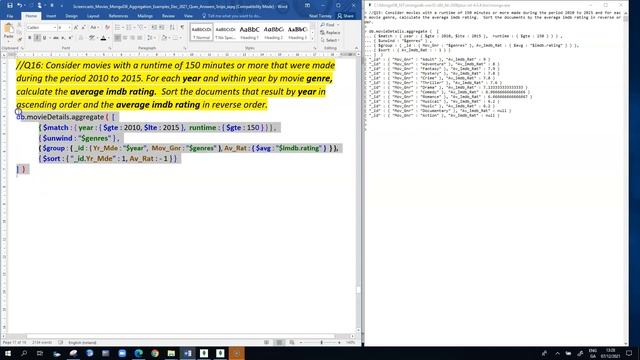Apply the font color swatch
Image resolution: width=640 pixels, height=360 pixels.
pyautogui.click(x=103, y=38)
